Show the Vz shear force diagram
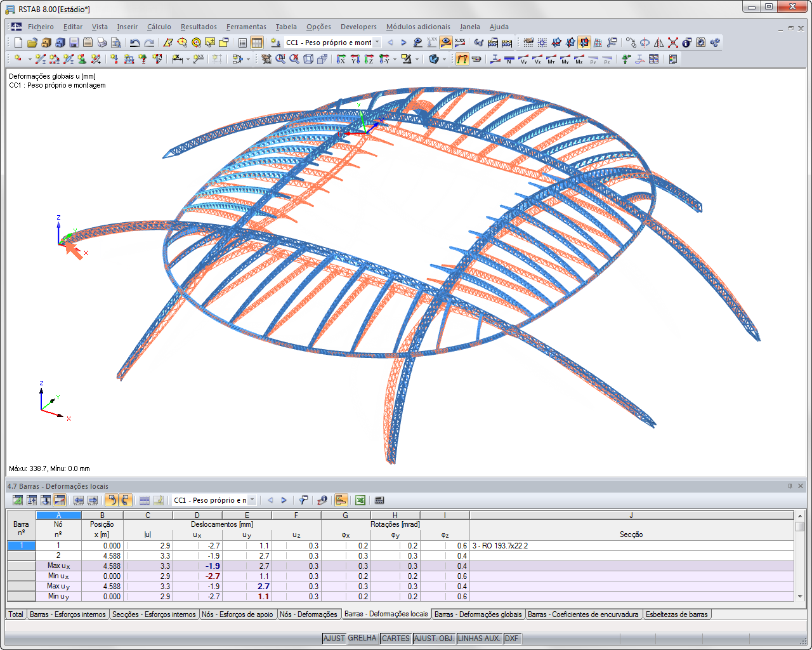This screenshot has height=650, width=812. (537, 59)
